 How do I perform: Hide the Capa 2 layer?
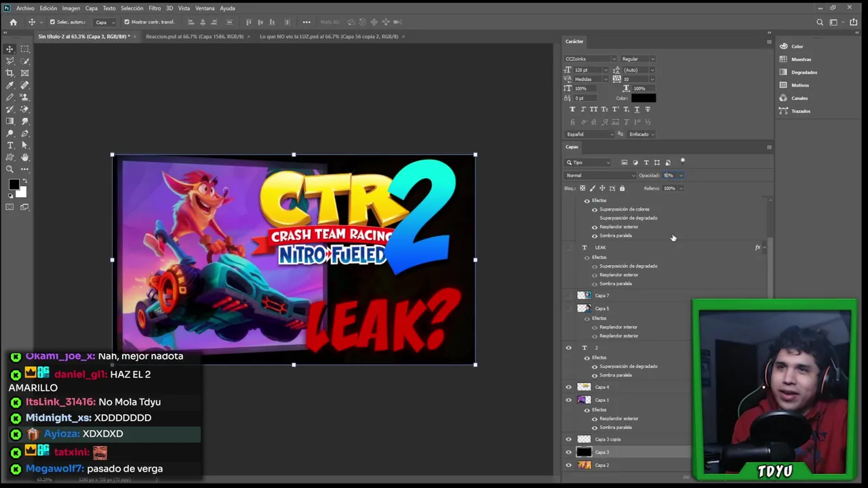(x=569, y=465)
